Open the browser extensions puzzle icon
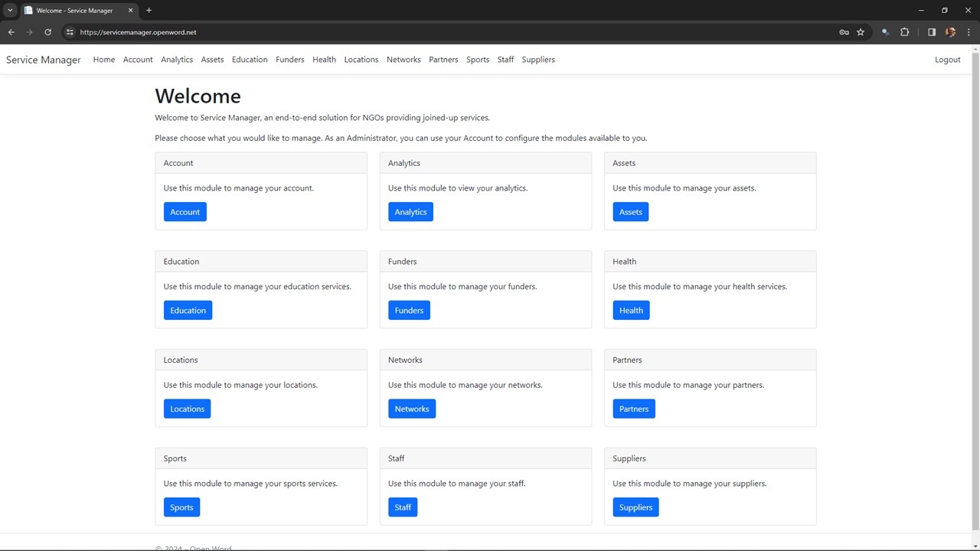The image size is (980, 551). pyautogui.click(x=904, y=32)
